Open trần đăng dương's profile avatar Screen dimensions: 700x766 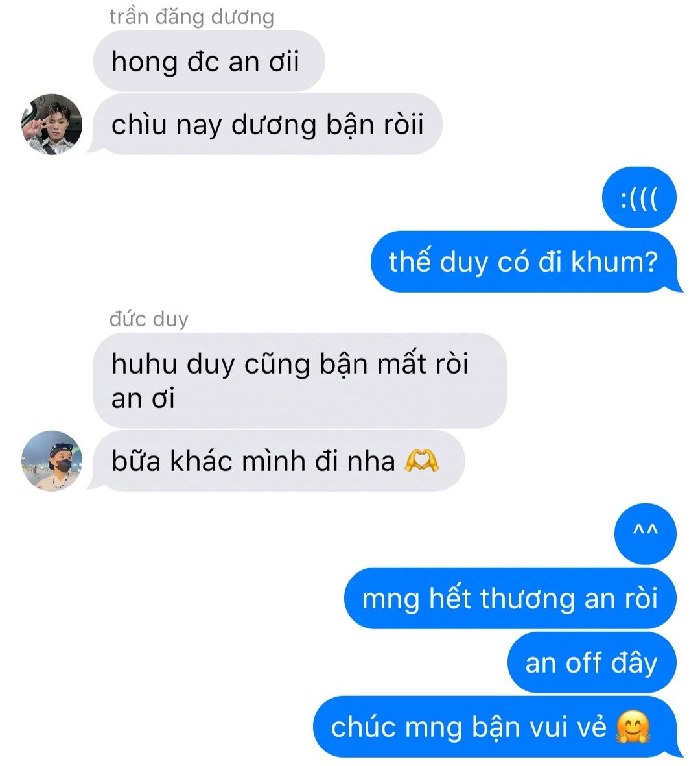(x=52, y=124)
